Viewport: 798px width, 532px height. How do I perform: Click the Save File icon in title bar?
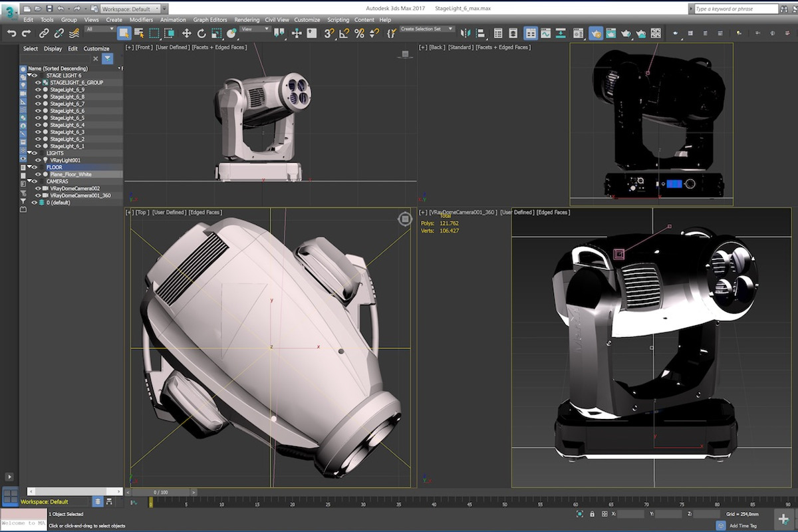tap(50, 9)
